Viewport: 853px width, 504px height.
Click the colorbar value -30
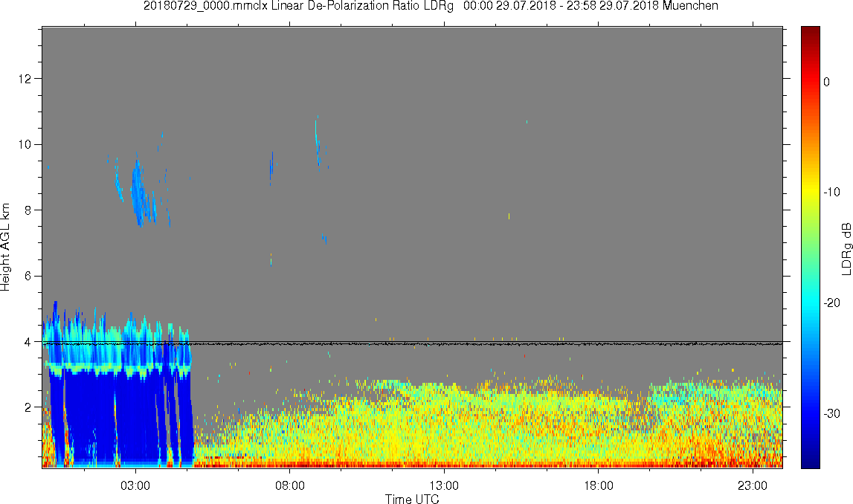[831, 414]
